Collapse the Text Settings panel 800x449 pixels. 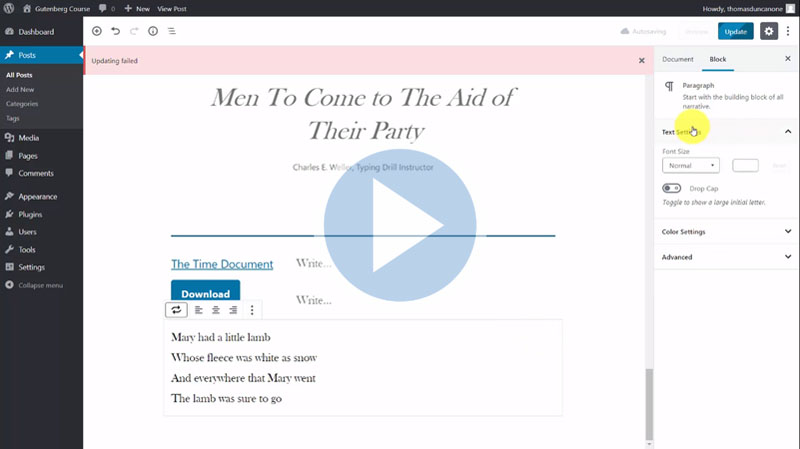788,131
